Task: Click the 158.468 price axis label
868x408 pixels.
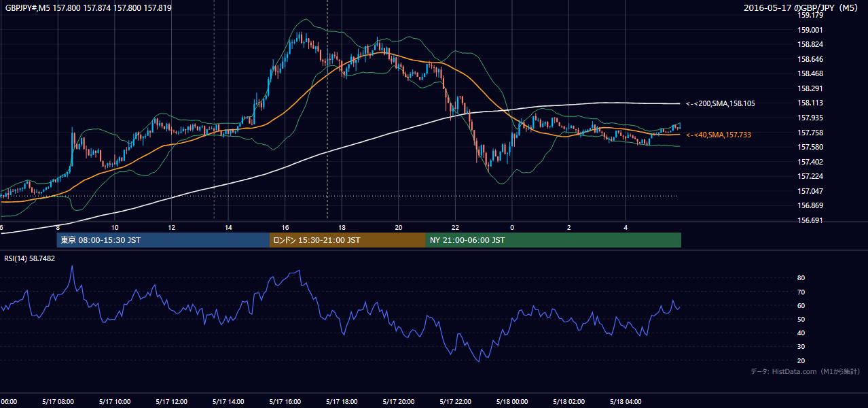Action: pos(810,73)
